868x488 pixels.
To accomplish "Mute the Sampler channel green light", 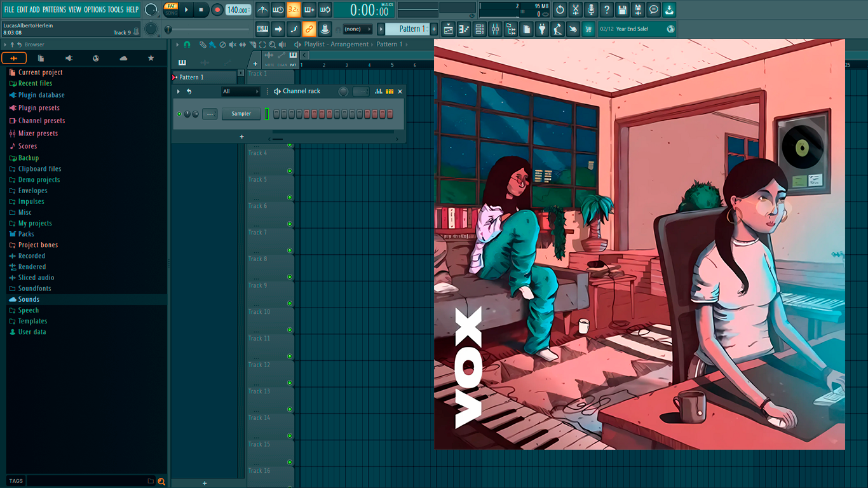I will pos(179,114).
